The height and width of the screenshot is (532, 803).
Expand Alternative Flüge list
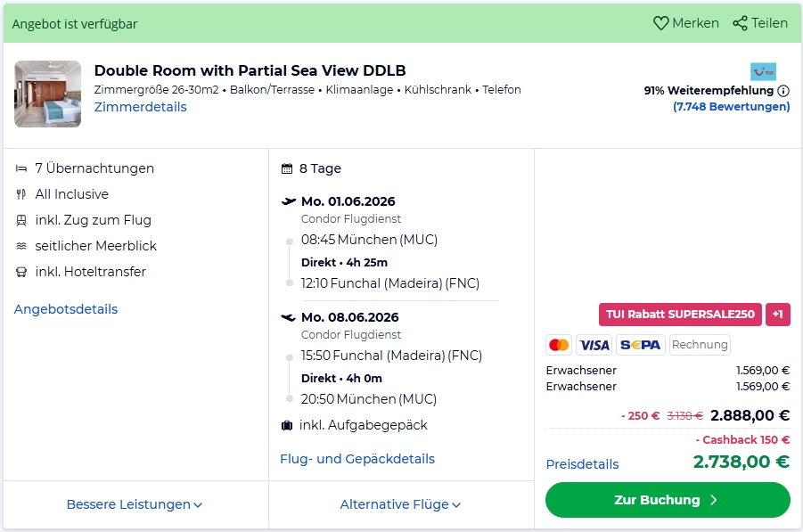coord(400,504)
